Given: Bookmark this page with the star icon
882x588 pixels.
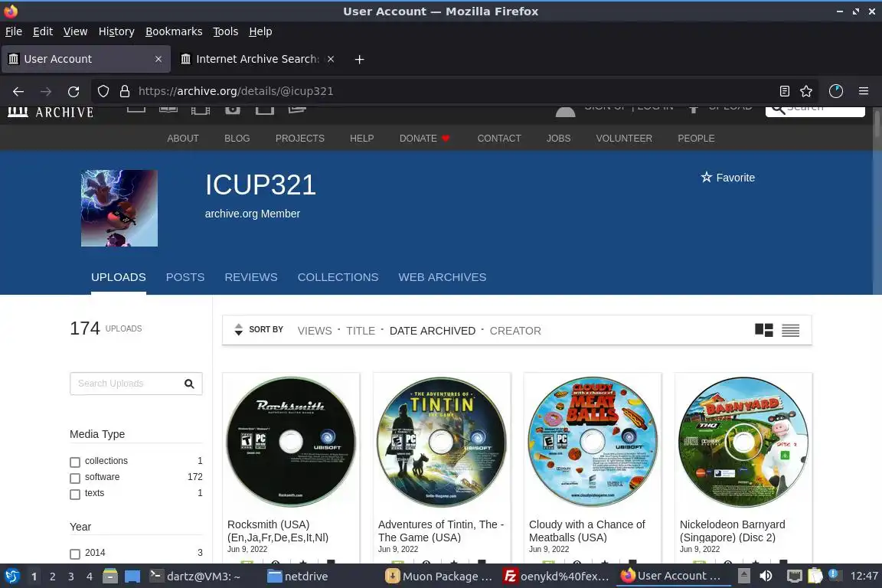Looking at the screenshot, I should click(x=806, y=91).
